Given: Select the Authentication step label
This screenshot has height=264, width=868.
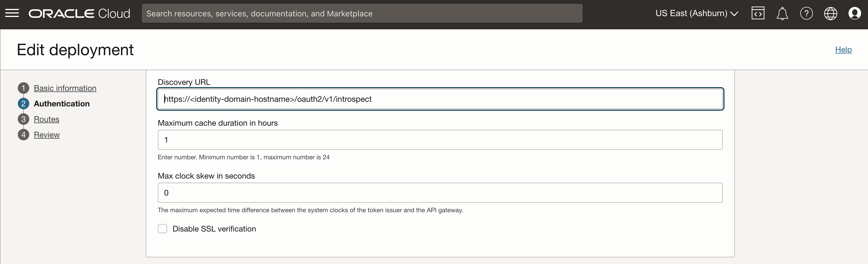Looking at the screenshot, I should (x=62, y=103).
